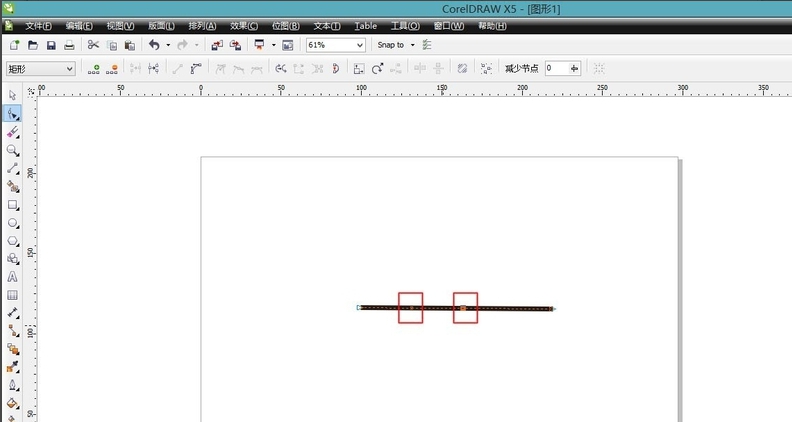Open the Options checklist icon
This screenshot has width=792, height=422.
(x=427, y=45)
